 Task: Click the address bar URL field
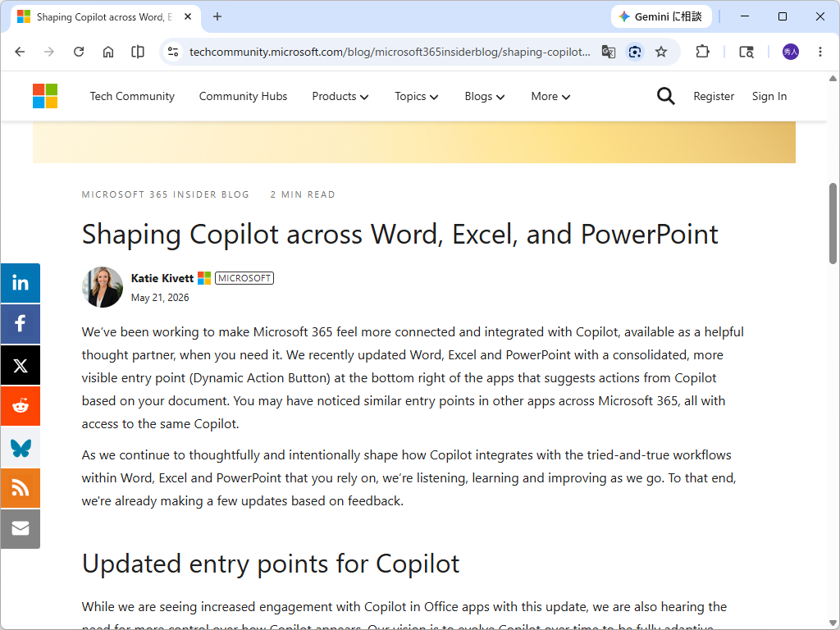tap(390, 52)
